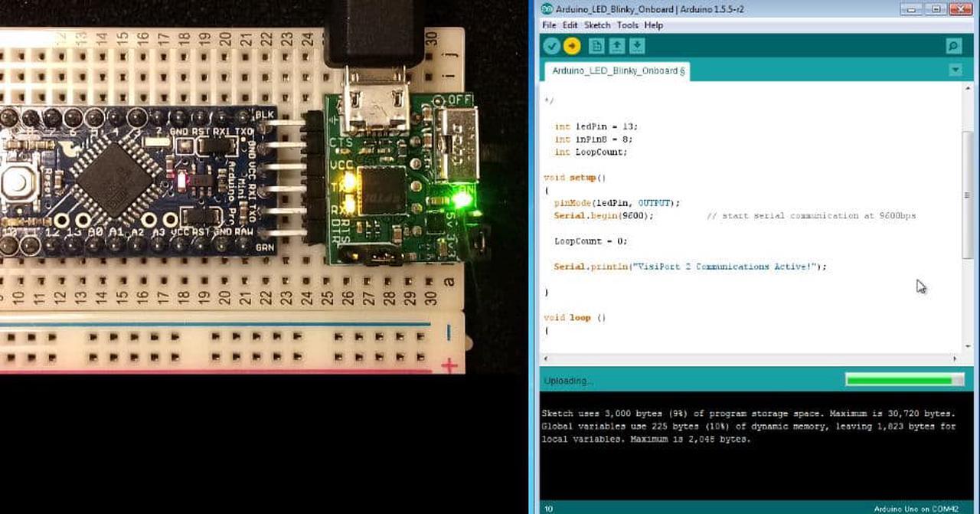Click the 'void loop ()' line
Image resolution: width=980 pixels, height=514 pixels.
[x=574, y=317]
